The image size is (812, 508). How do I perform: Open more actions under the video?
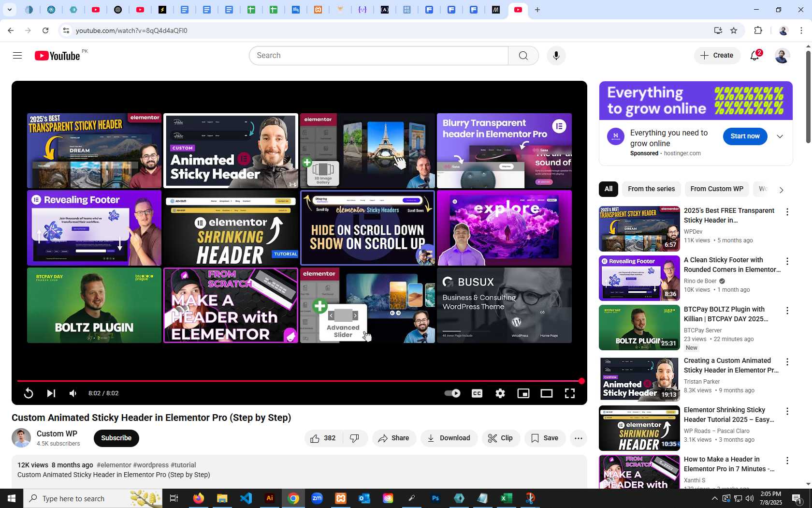579,438
